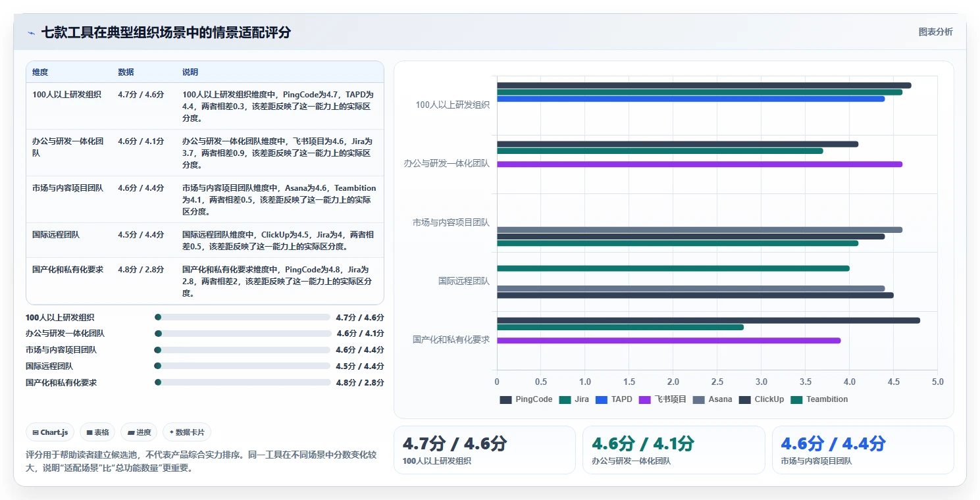Open the 4.6分 / 4.1分 data card
The image size is (980, 500).
tap(673, 450)
